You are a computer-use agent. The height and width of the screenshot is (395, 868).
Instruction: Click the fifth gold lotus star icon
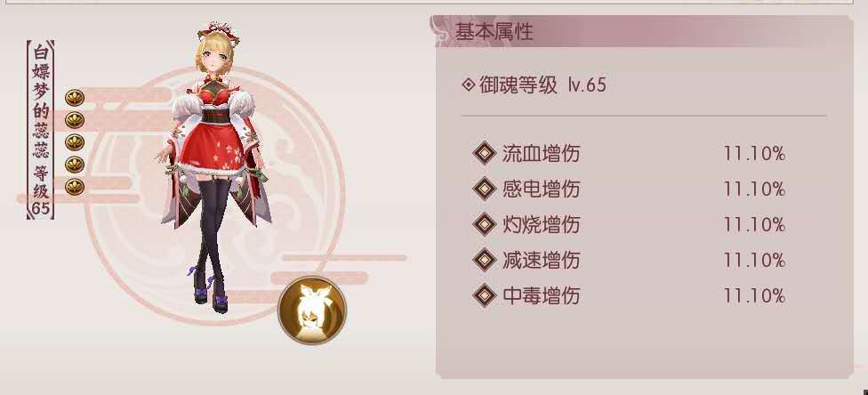pos(75,187)
